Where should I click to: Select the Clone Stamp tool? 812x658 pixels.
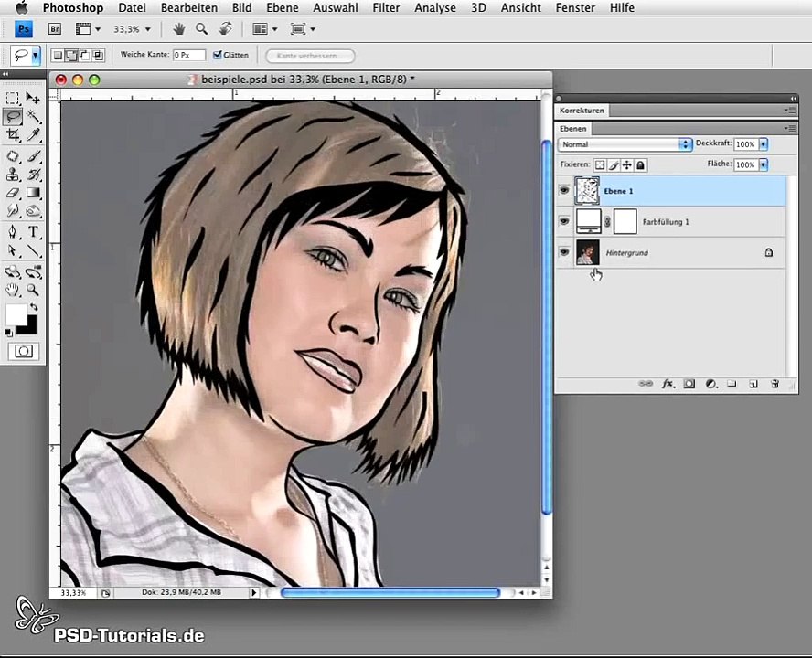(x=13, y=175)
